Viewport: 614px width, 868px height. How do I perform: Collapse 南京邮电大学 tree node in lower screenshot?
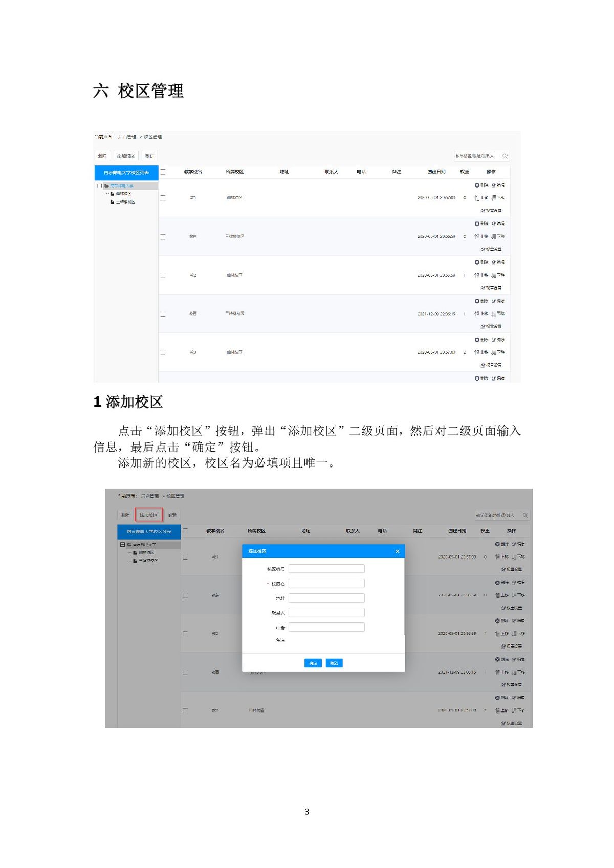123,545
